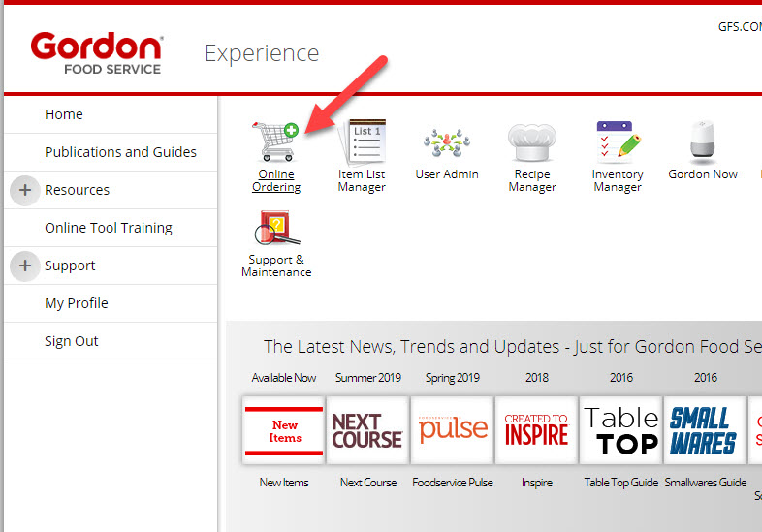Click the Support & Maintenance label
Screen dimensions: 762x532
tap(276, 266)
